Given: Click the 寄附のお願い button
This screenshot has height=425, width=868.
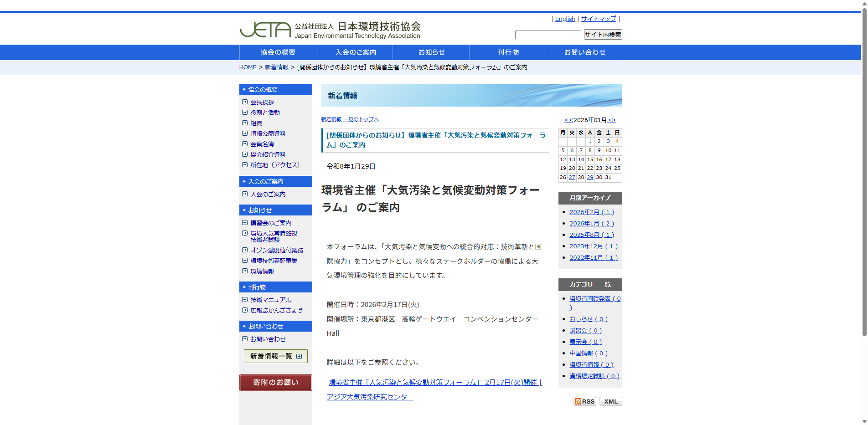Looking at the screenshot, I should 275,382.
